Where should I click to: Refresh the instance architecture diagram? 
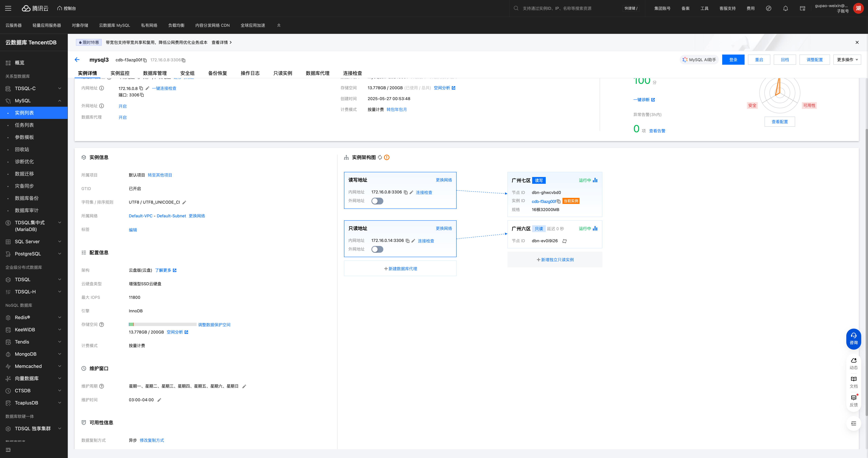coord(380,157)
